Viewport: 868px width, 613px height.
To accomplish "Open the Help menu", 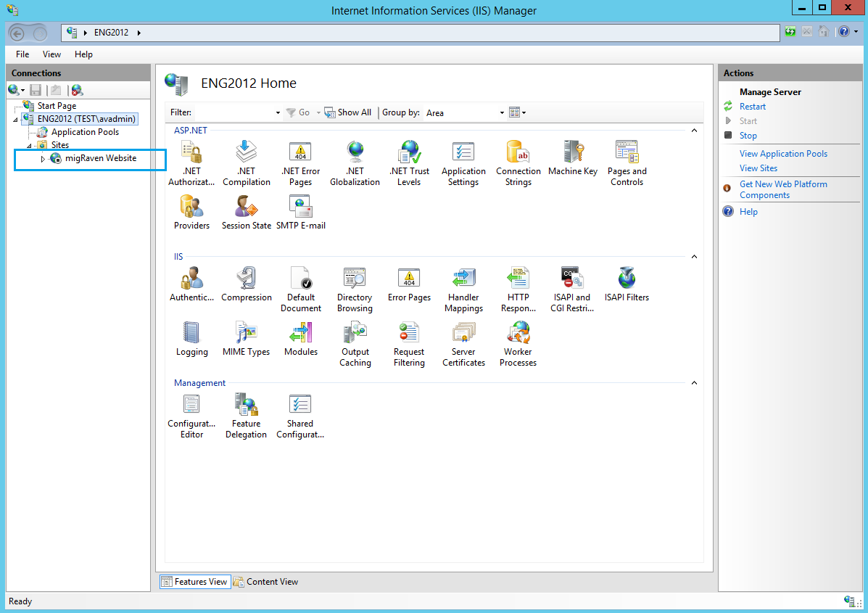I will (83, 54).
